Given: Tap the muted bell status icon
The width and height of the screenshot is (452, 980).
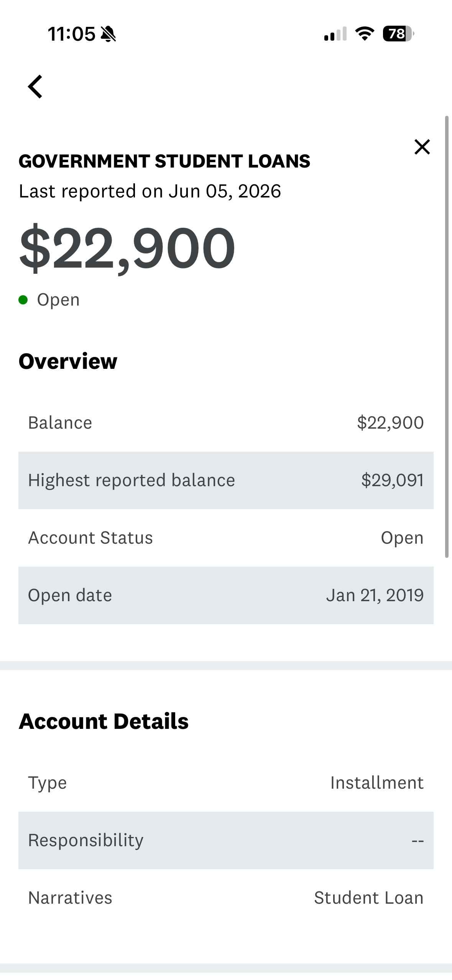Looking at the screenshot, I should 108,34.
